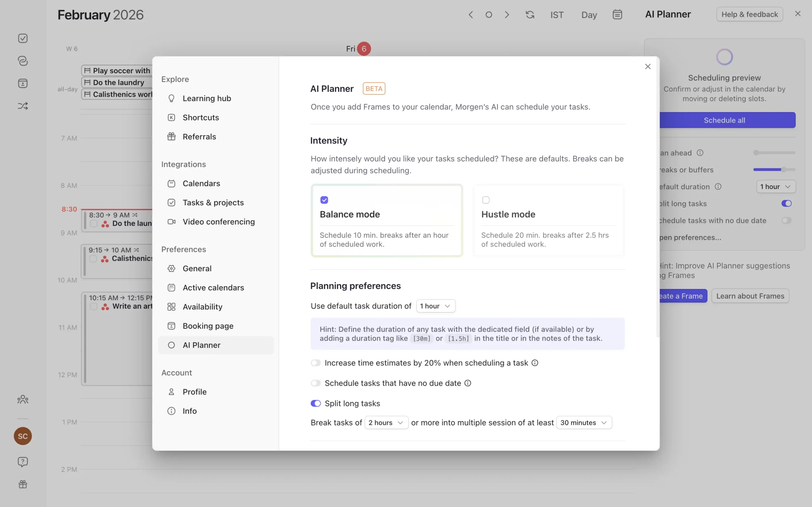Open the tasks checklist icon in the sidebar
The height and width of the screenshot is (507, 812).
click(23, 38)
